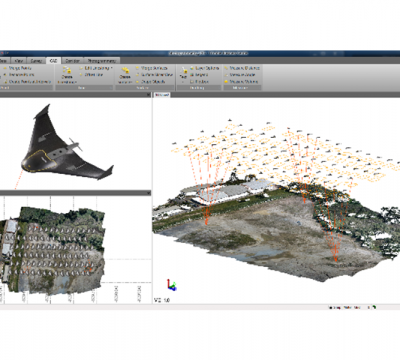This screenshot has width=400, height=360.
Task: Select the 3D view document tab
Action: [162, 95]
